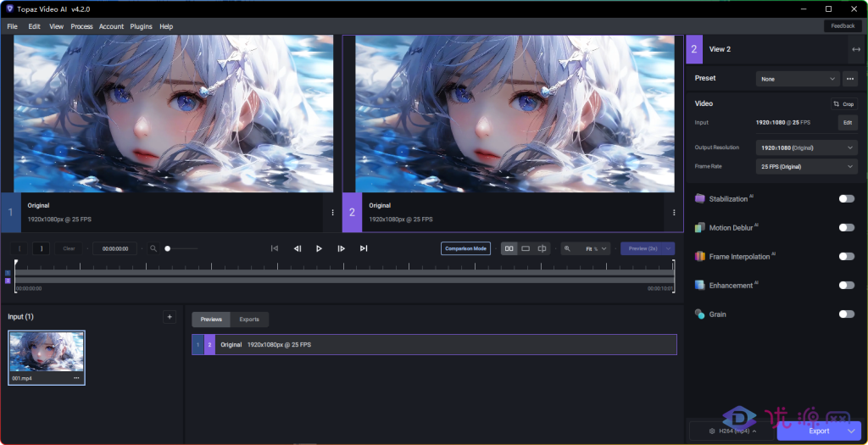Viewport: 868px width, 445px height.
Task: Click the Crop button
Action: 844,104
